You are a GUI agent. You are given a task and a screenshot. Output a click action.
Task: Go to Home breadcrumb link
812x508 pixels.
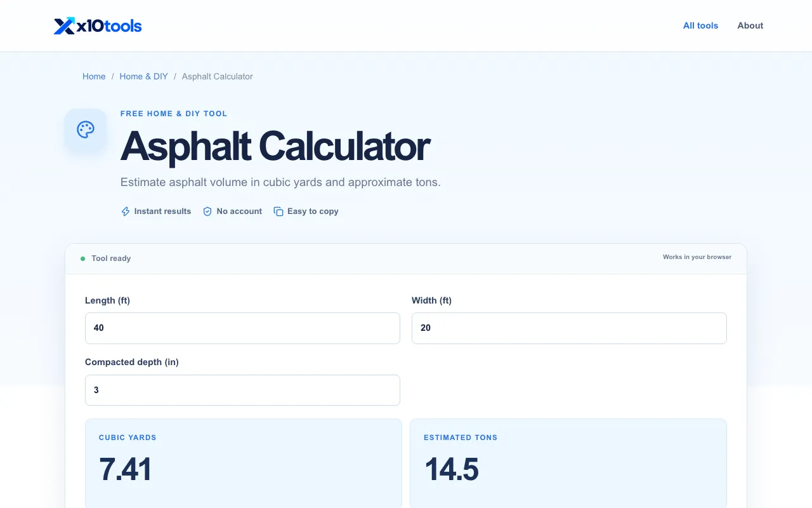click(x=94, y=76)
